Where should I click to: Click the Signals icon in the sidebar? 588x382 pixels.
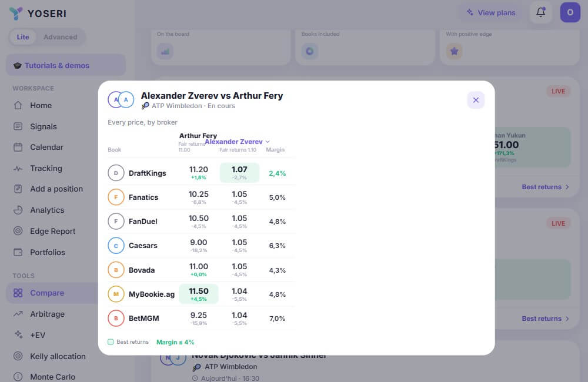(18, 126)
